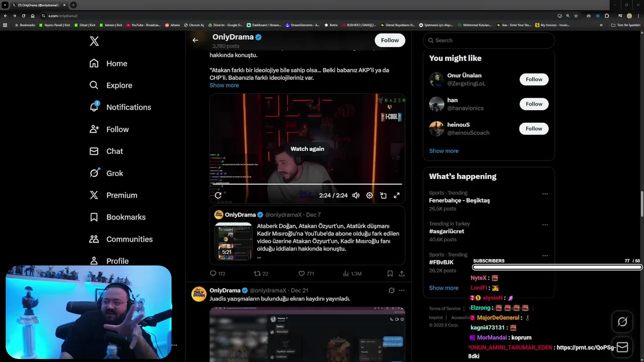Go to Home in the sidebar
The width and height of the screenshot is (644, 362).
[108, 63]
